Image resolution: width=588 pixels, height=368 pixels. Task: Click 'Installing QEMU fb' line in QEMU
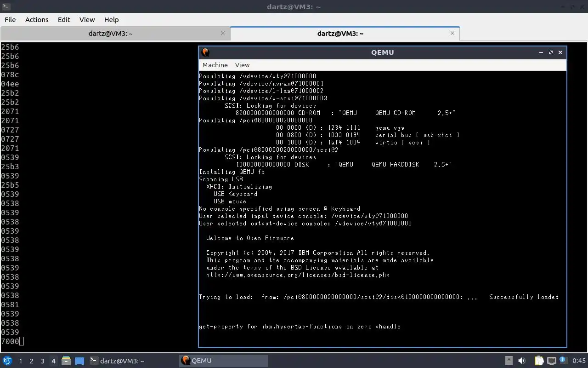click(232, 172)
